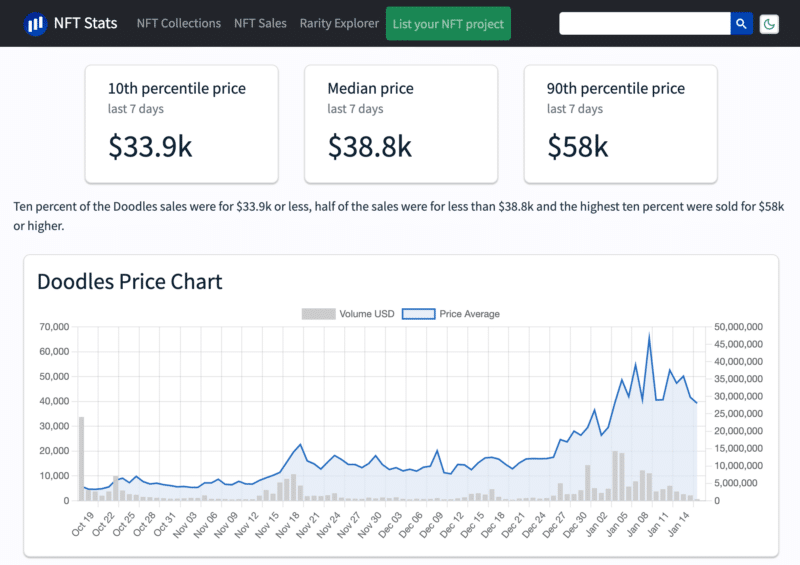
Task: Click the Jan 02 x-axis label
Action: click(596, 523)
